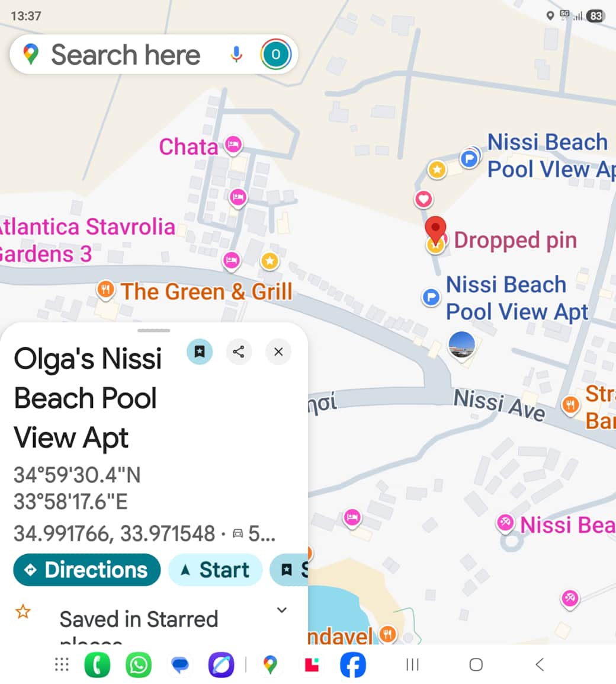Tap the Search here field

pos(126,55)
